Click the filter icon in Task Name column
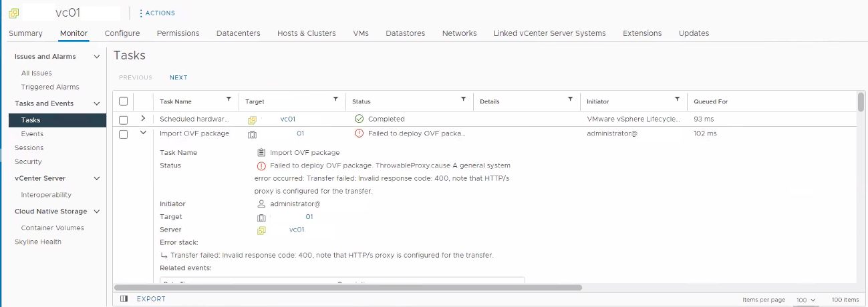This screenshot has width=868, height=307. point(229,99)
